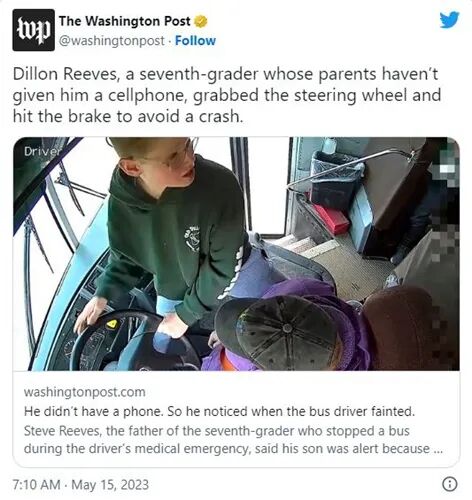This screenshot has height=500, width=472.
Task: Open the bus driver article image
Action: point(236,254)
